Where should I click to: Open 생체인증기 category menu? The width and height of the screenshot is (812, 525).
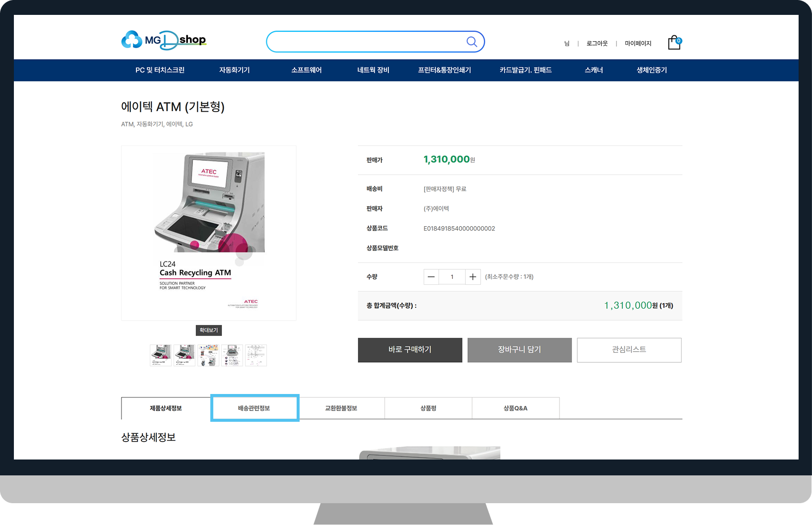point(652,70)
